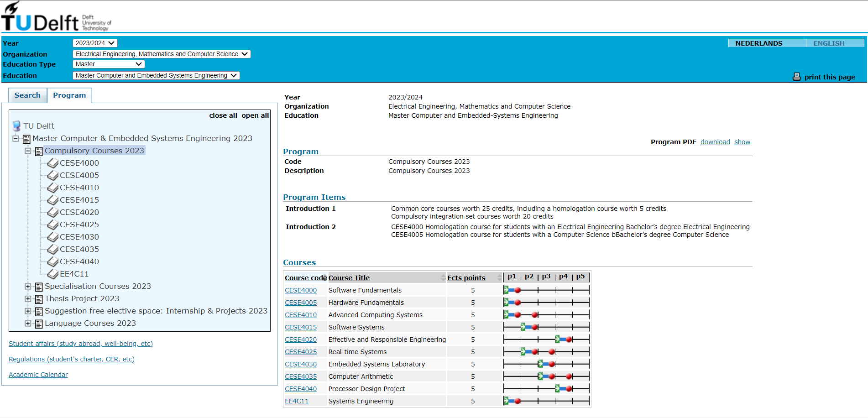Click the Suggestion free elective space document icon
868x418 pixels.
(39, 311)
